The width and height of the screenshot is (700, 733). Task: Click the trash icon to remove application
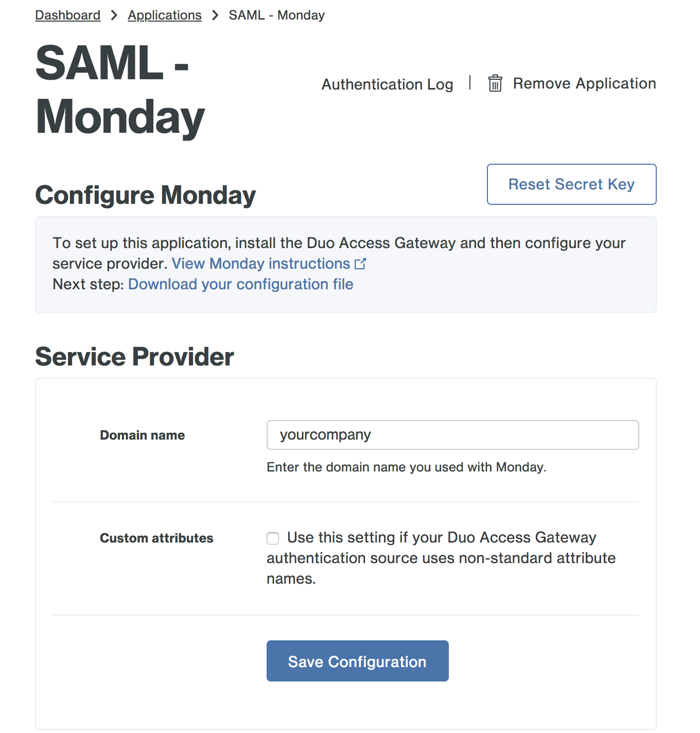point(495,83)
